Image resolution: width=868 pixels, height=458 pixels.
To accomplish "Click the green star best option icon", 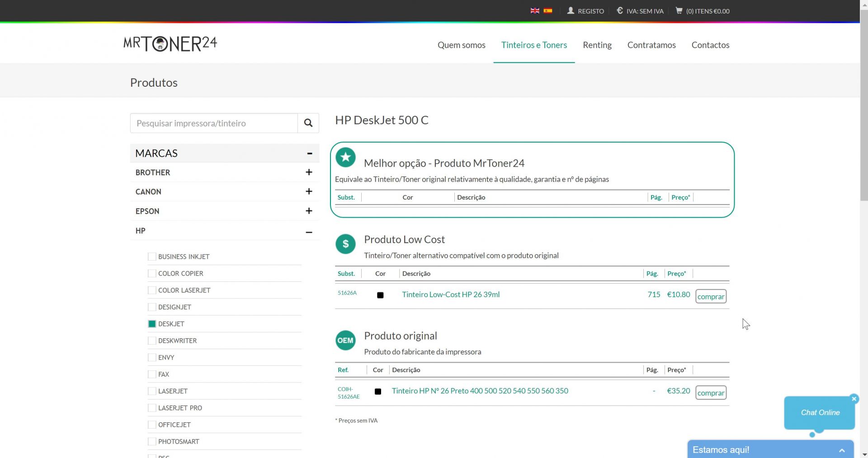I will tap(345, 158).
